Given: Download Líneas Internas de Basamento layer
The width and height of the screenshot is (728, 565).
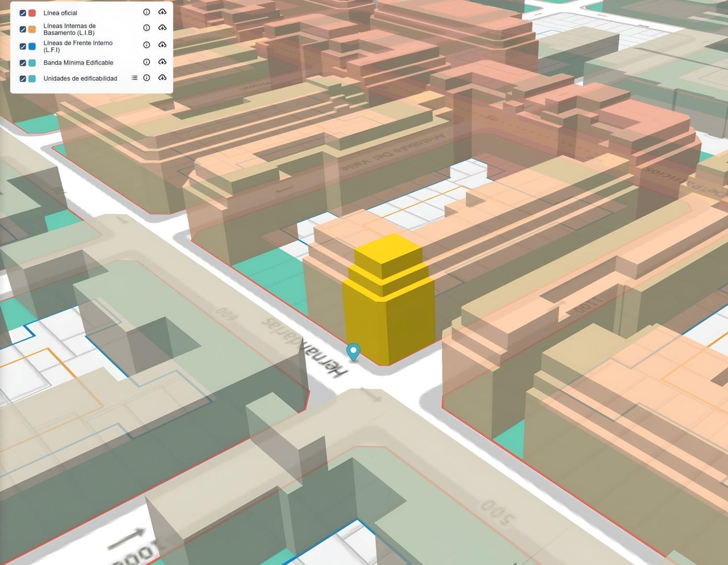Looking at the screenshot, I should pos(163,28).
